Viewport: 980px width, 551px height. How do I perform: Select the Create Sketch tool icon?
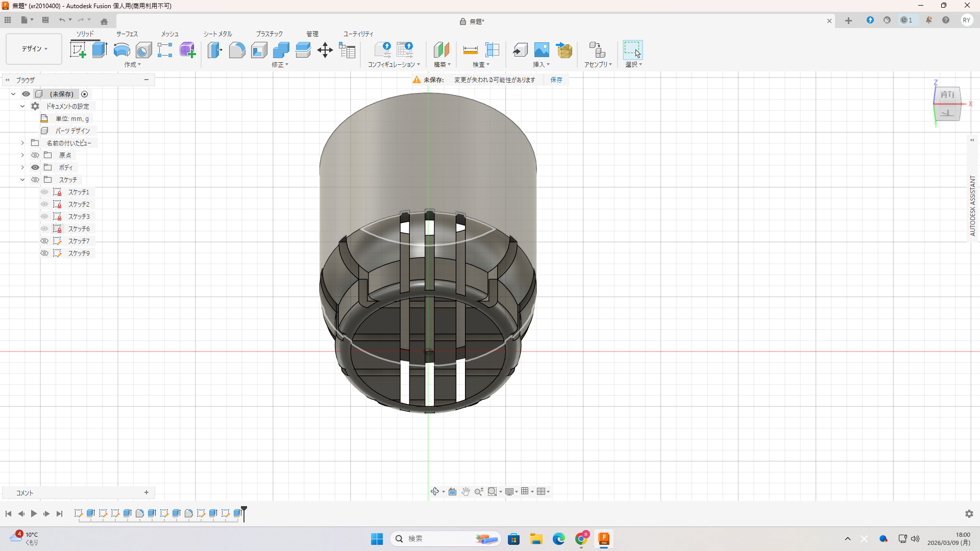(78, 50)
